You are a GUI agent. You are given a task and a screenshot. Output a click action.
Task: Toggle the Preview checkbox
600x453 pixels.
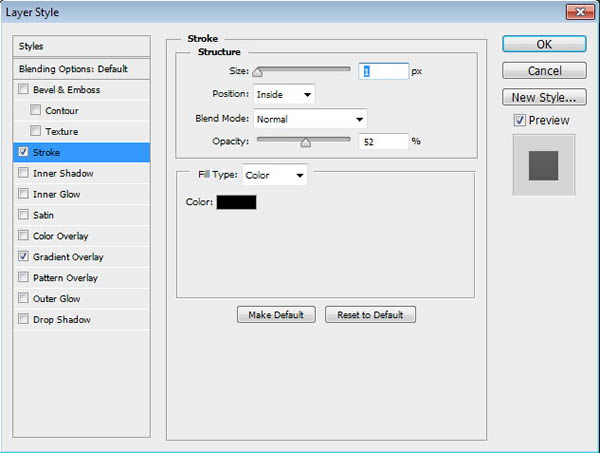[x=519, y=120]
